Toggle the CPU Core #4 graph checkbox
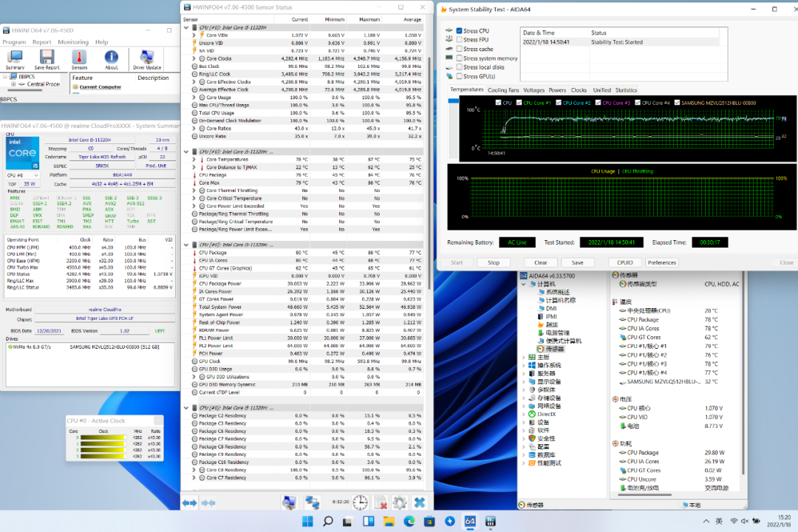Image resolution: width=798 pixels, height=532 pixels. [638, 103]
